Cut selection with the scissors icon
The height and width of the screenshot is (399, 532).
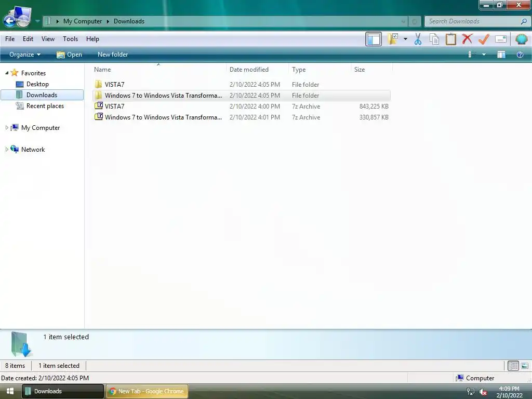coord(418,39)
